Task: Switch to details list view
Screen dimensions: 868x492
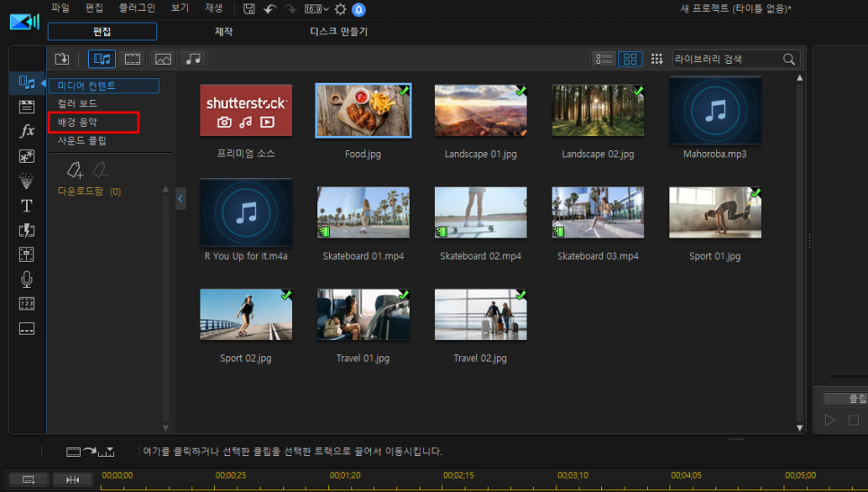Action: point(604,58)
